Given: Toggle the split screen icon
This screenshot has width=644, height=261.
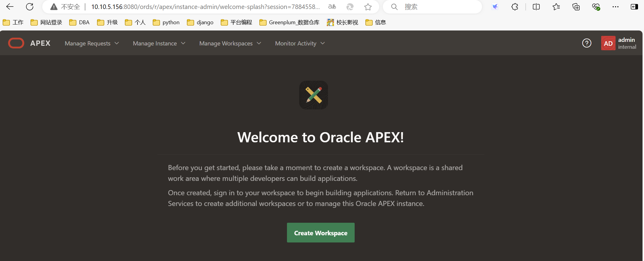Looking at the screenshot, I should click(x=536, y=7).
